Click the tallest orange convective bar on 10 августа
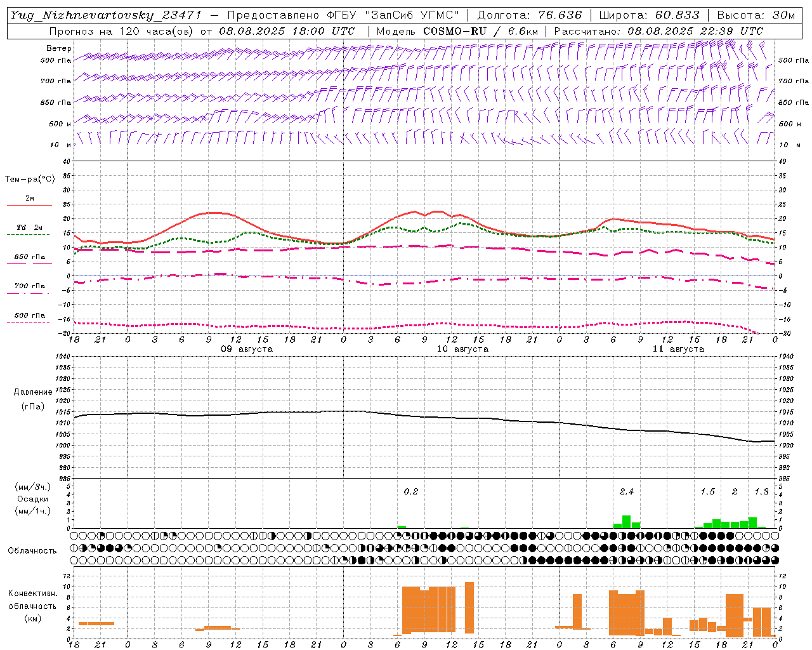 (x=469, y=607)
